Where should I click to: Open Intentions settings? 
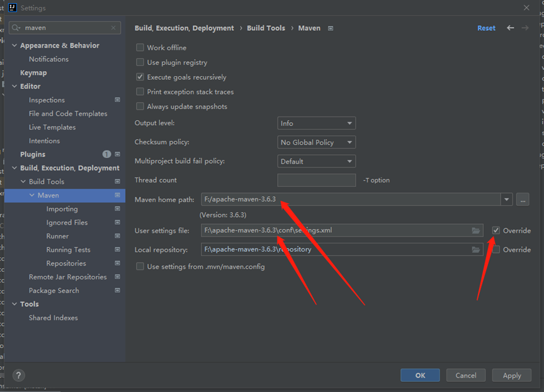point(44,141)
